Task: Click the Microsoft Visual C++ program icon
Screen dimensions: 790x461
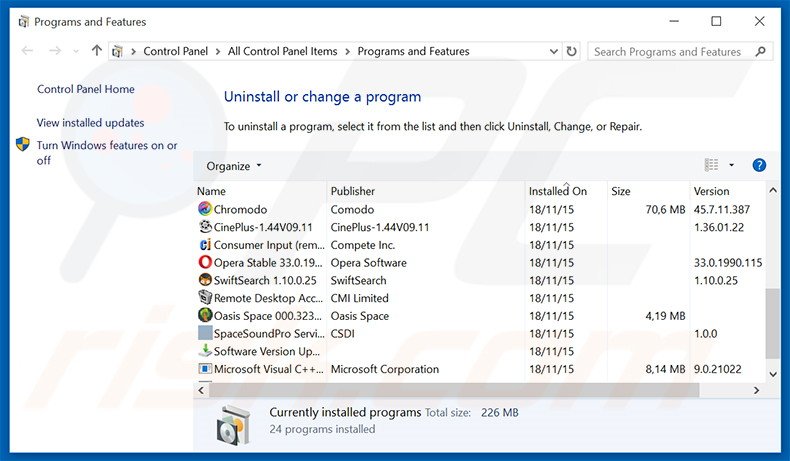Action: coord(205,369)
